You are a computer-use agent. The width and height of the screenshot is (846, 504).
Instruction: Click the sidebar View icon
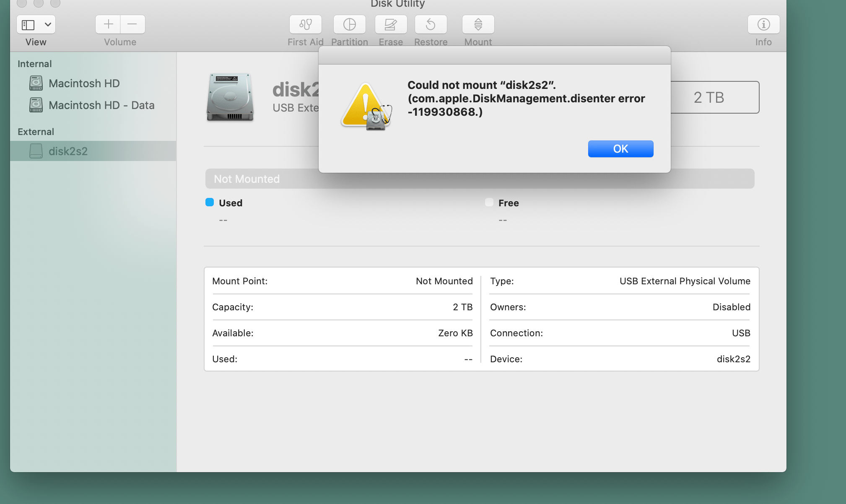28,24
